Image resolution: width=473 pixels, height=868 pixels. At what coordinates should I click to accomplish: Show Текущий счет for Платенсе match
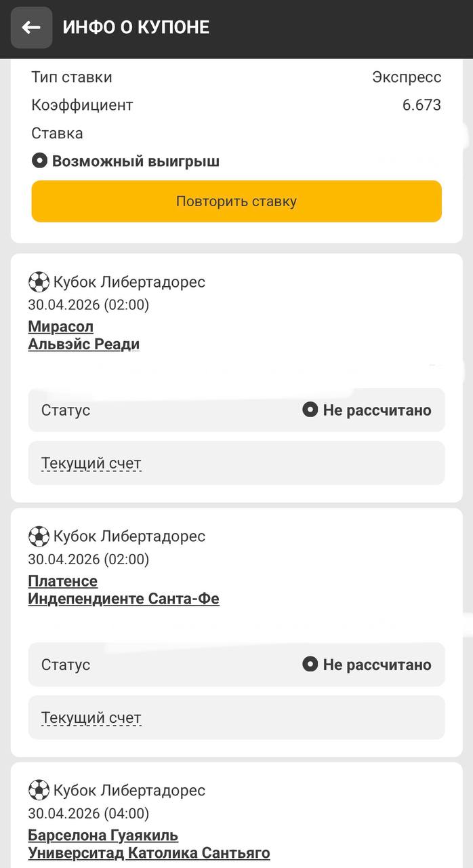click(91, 718)
